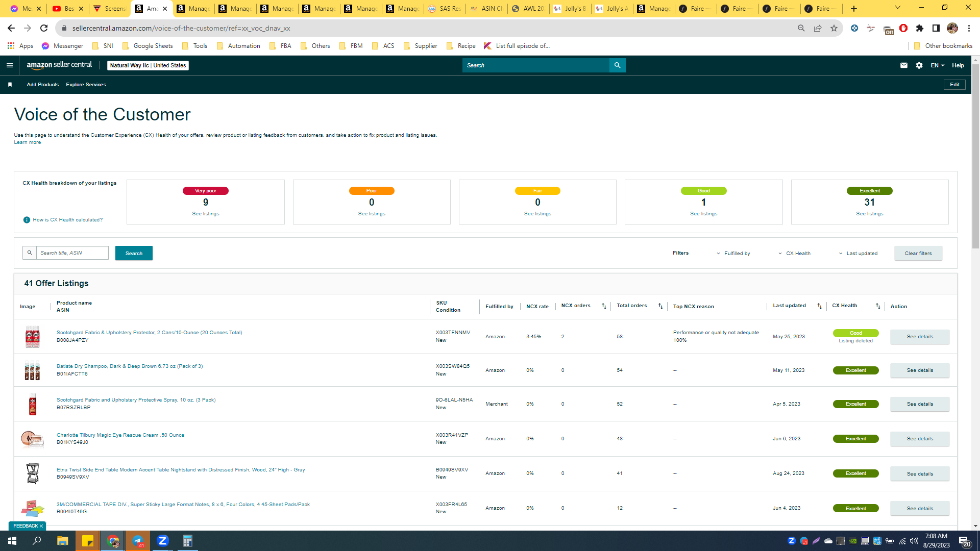
Task: Sort by Total orders column arrows
Action: 660,306
